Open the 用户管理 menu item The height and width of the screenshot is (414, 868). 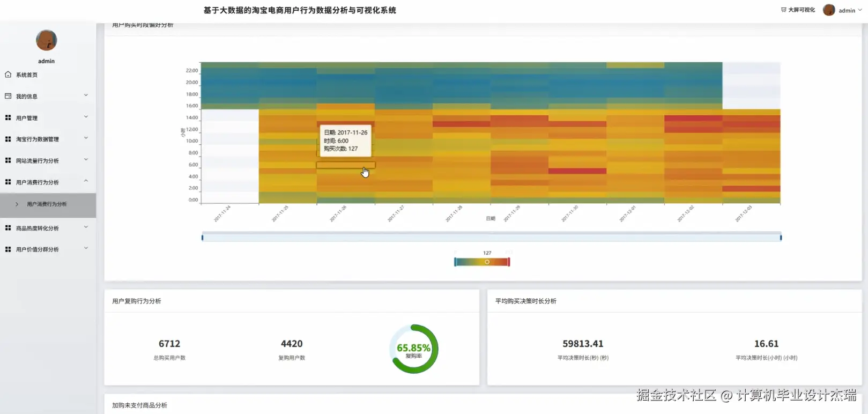coord(48,117)
